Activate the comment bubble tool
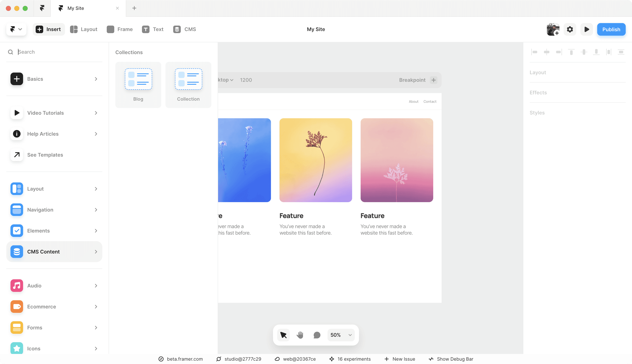 [x=317, y=335]
